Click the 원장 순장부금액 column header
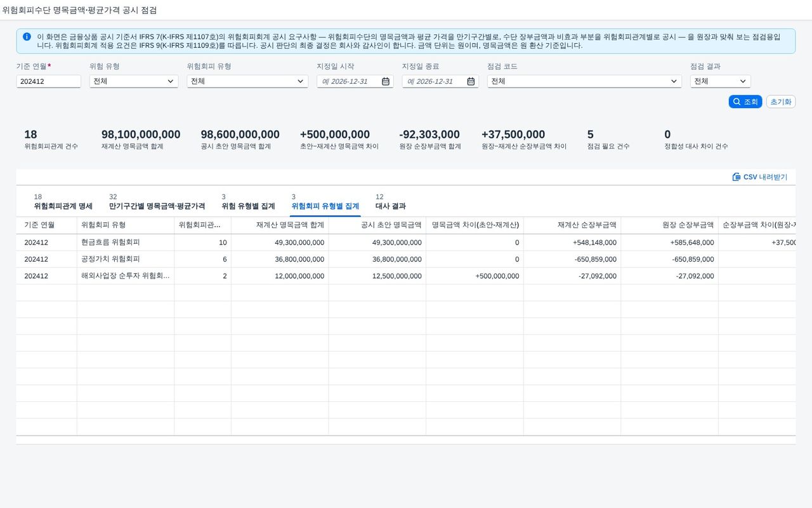 [669, 225]
